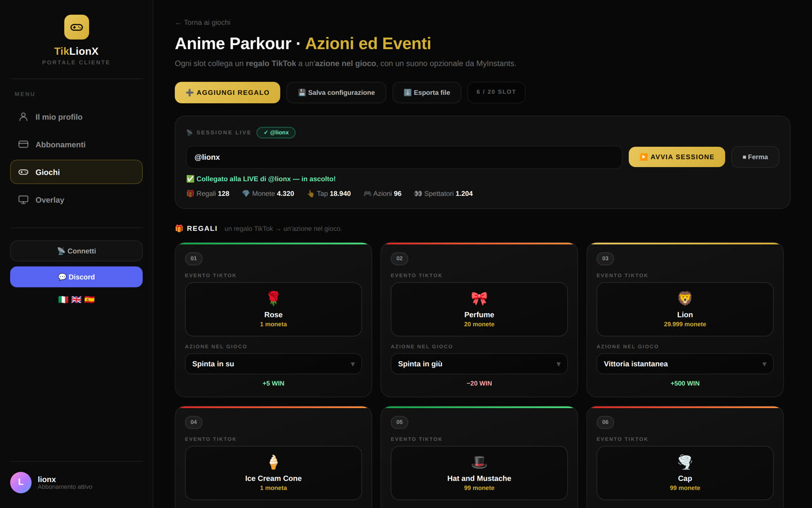Click the TikLionX gamepad logo
The image size is (812, 508).
tap(77, 27)
